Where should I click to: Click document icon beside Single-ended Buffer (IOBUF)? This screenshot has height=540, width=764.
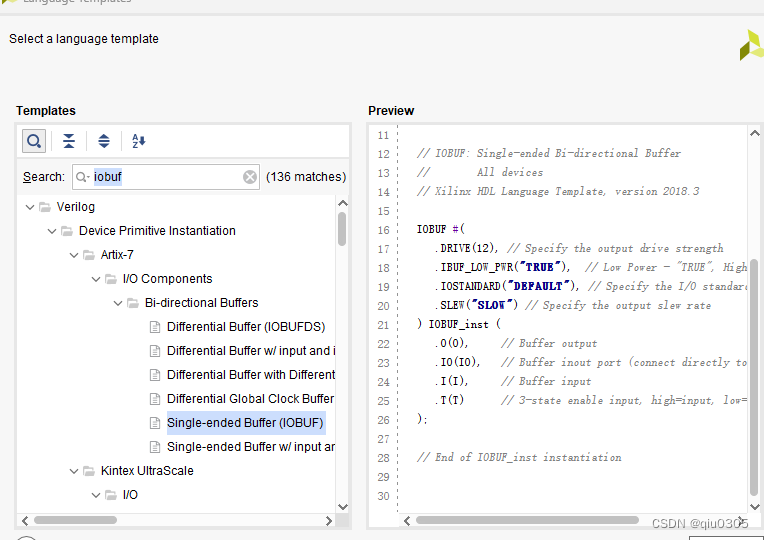pos(154,423)
